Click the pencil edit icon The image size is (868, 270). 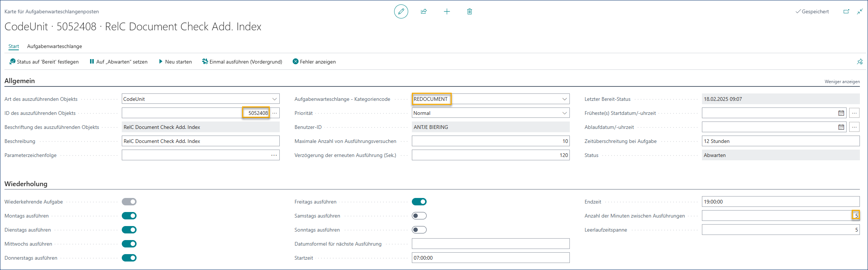coord(401,11)
